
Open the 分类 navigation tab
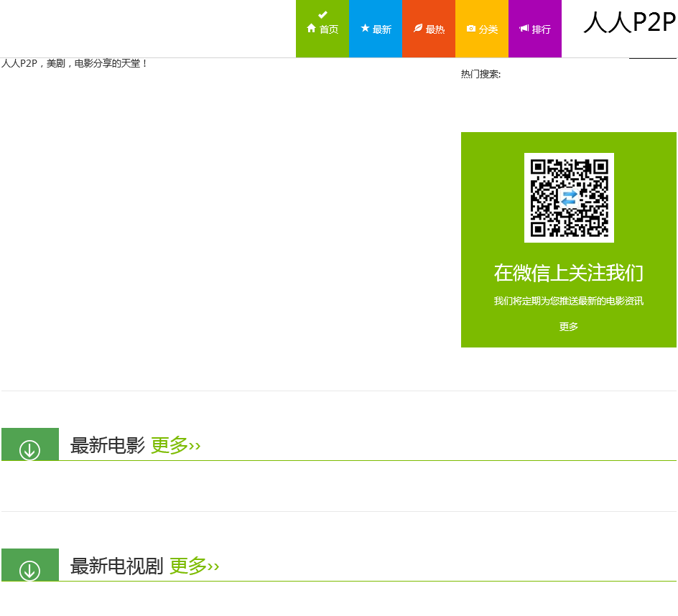(x=482, y=29)
